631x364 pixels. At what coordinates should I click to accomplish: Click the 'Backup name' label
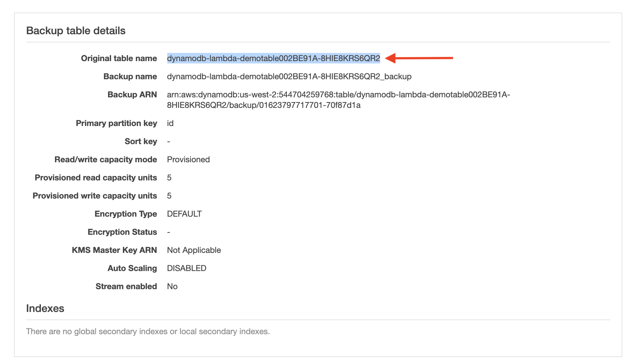point(130,77)
